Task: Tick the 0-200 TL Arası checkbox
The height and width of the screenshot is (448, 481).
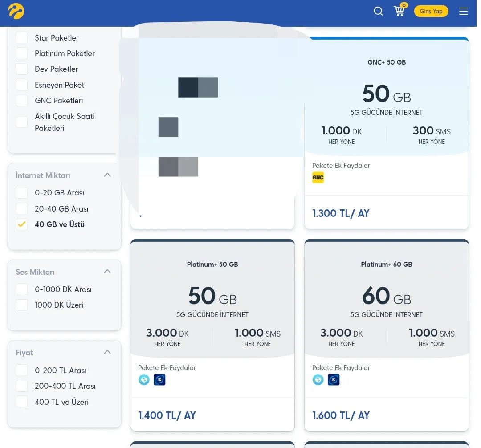Action: click(22, 371)
